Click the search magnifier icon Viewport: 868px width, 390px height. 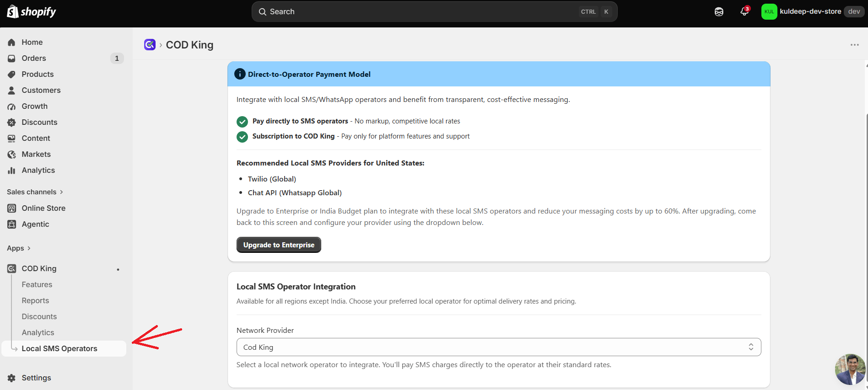263,11
